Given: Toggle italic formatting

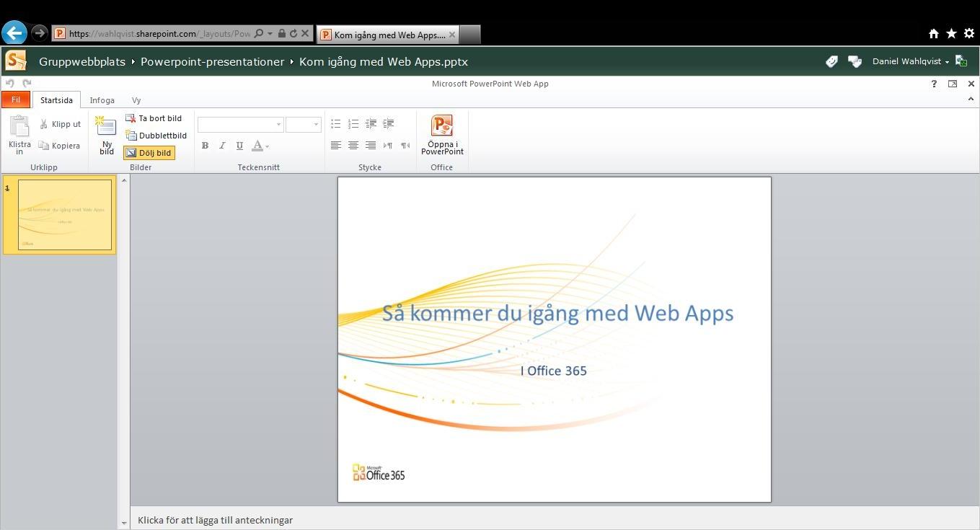Looking at the screenshot, I should click(x=222, y=146).
